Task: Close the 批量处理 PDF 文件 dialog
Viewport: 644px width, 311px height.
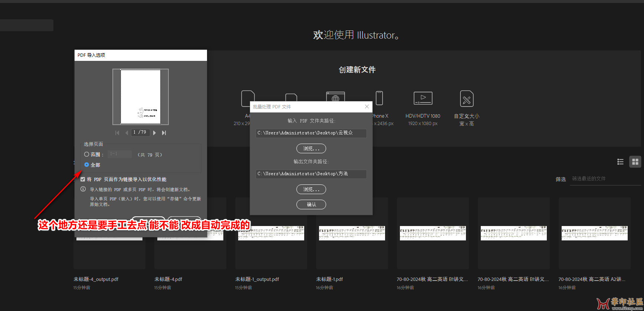Action: [367, 107]
